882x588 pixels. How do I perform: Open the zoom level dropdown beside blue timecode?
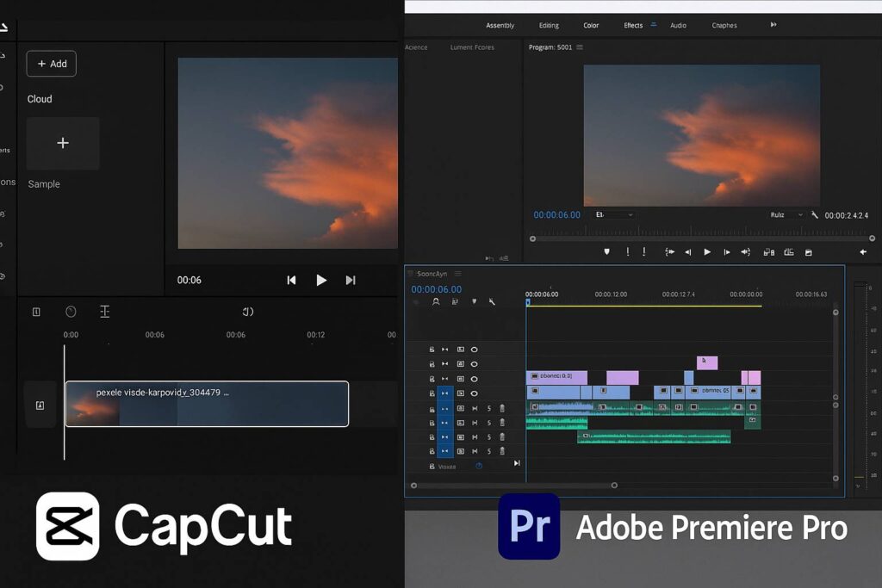click(615, 214)
